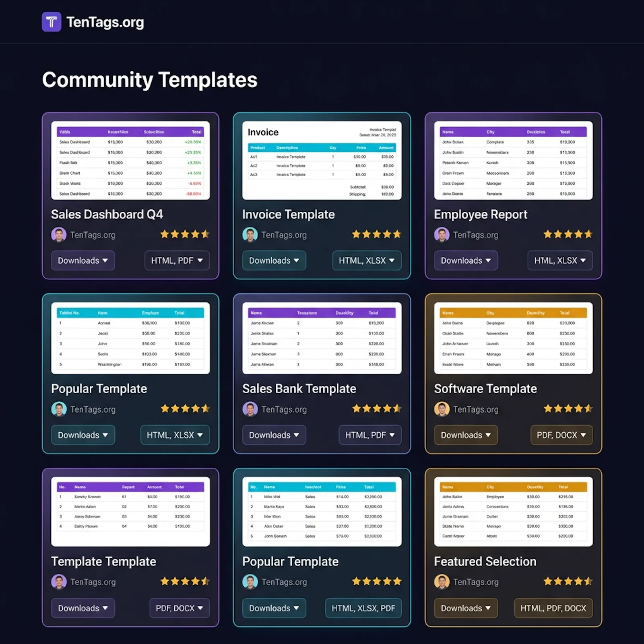Open Invoice Template preview thumbnail
The image size is (644, 644).
322,160
